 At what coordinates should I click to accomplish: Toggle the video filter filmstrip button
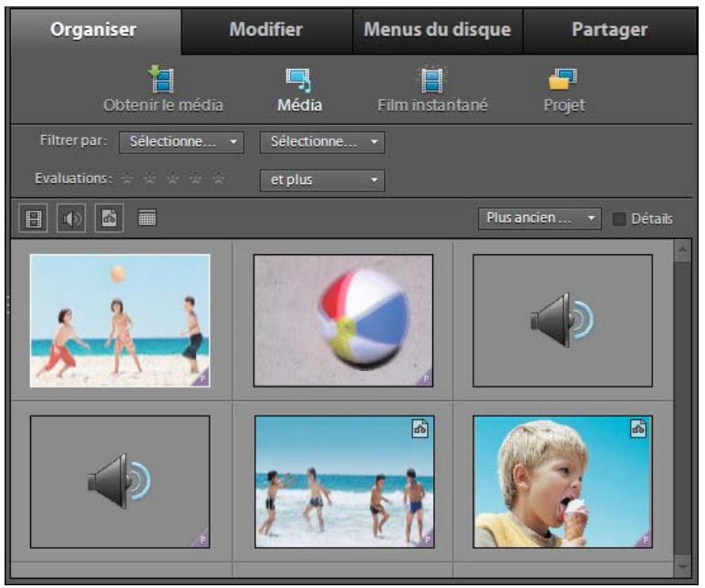(33, 219)
